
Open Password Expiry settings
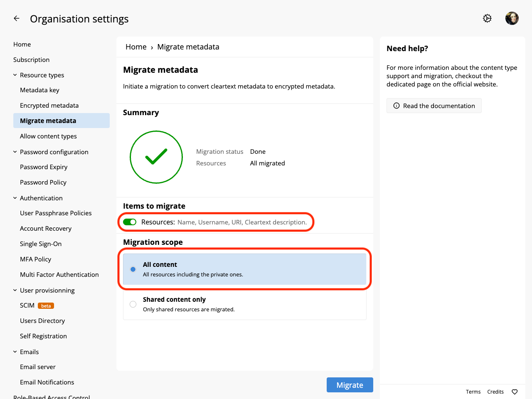click(44, 167)
